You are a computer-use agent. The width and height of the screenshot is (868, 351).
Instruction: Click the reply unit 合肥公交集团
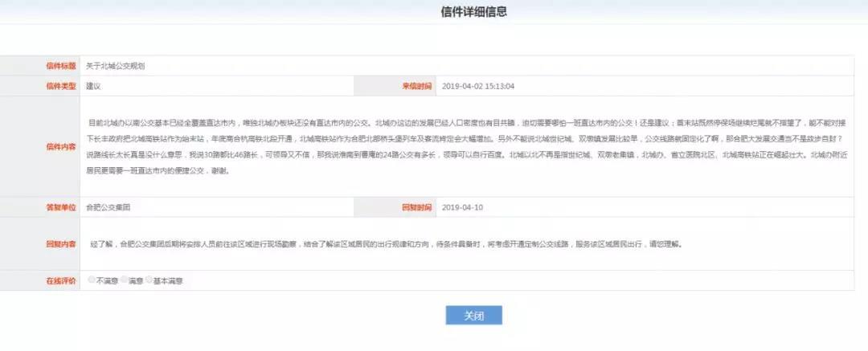click(108, 207)
